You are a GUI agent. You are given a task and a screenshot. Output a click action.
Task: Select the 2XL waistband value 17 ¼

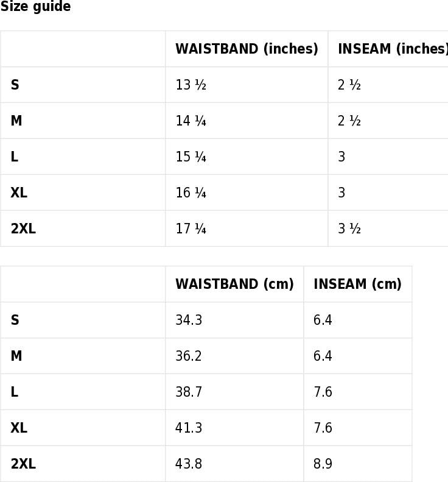(191, 229)
